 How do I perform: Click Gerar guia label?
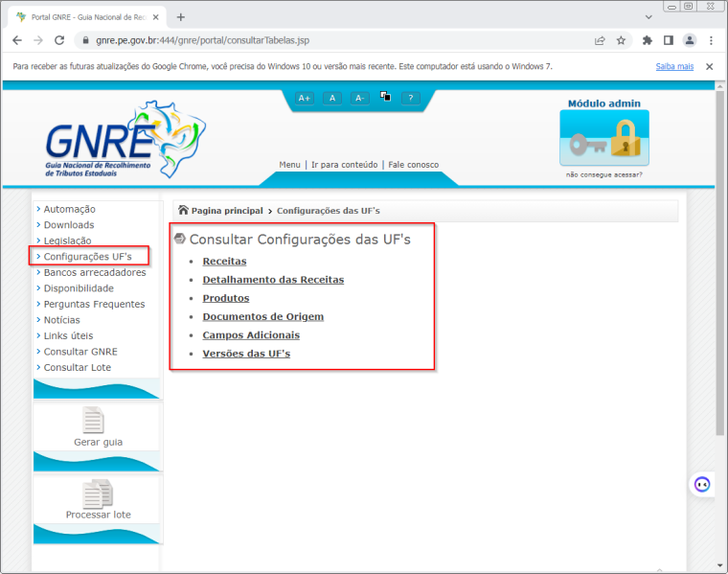point(98,442)
